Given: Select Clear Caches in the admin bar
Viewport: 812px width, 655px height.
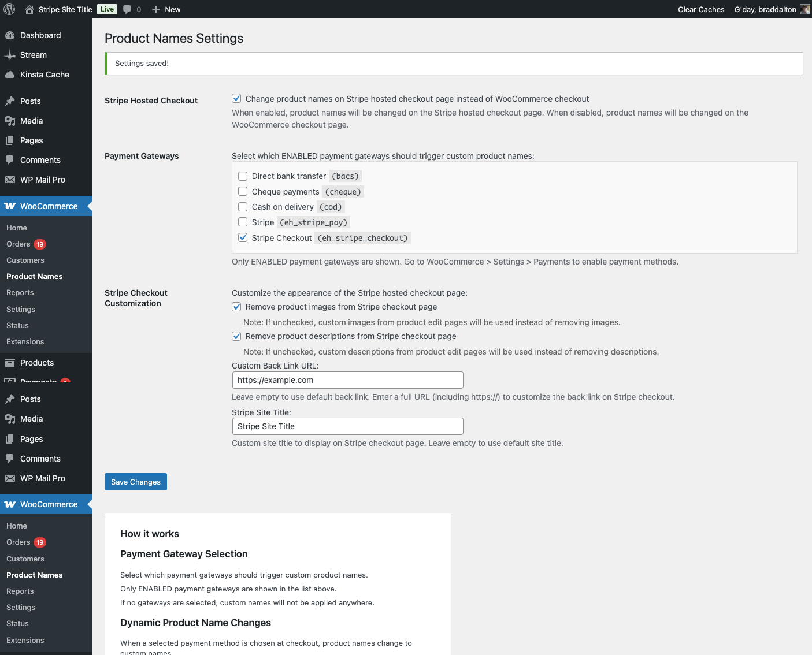Looking at the screenshot, I should (700, 9).
